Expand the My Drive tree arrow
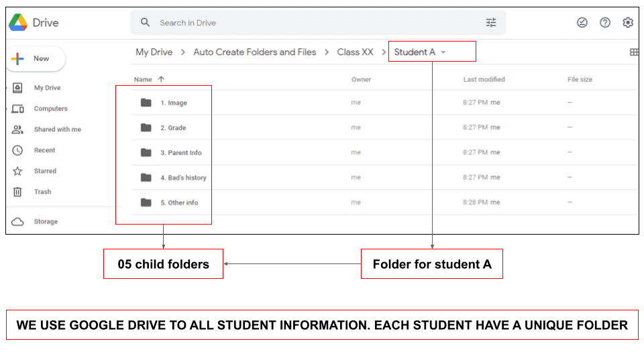The image size is (644, 362). point(7,88)
